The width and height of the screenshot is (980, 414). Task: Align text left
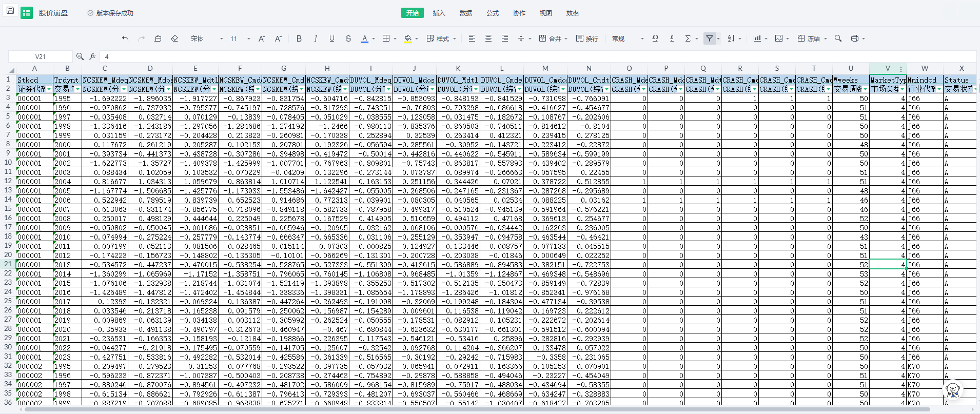[472, 38]
